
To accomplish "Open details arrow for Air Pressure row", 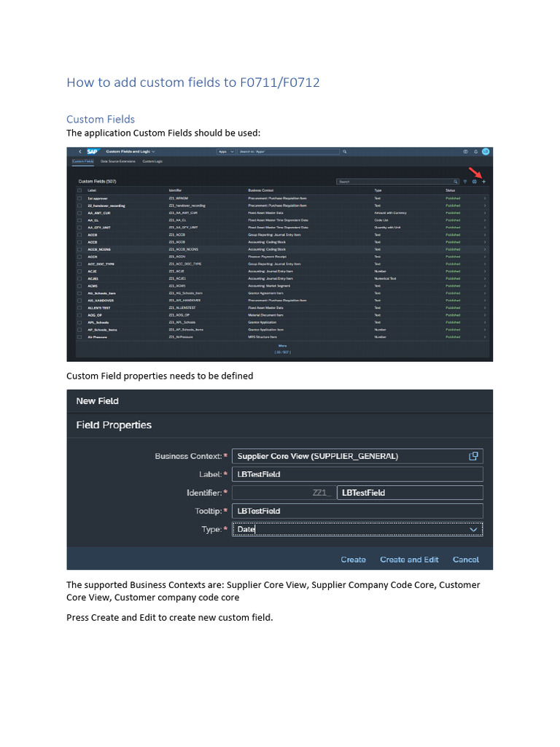I will click(x=485, y=337).
